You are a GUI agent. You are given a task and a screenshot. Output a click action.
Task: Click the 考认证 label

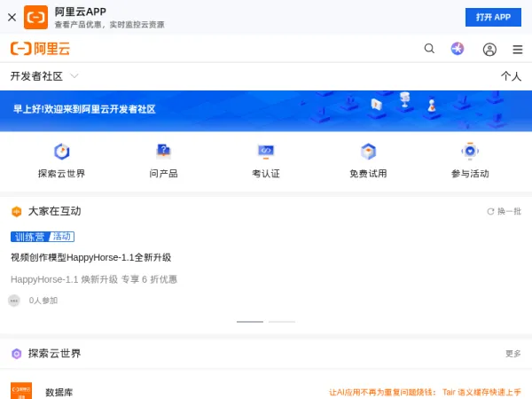[266, 174]
